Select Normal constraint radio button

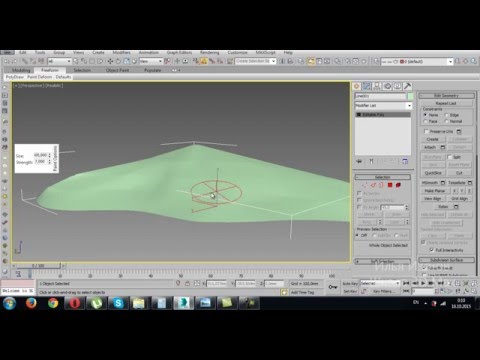coord(446,121)
